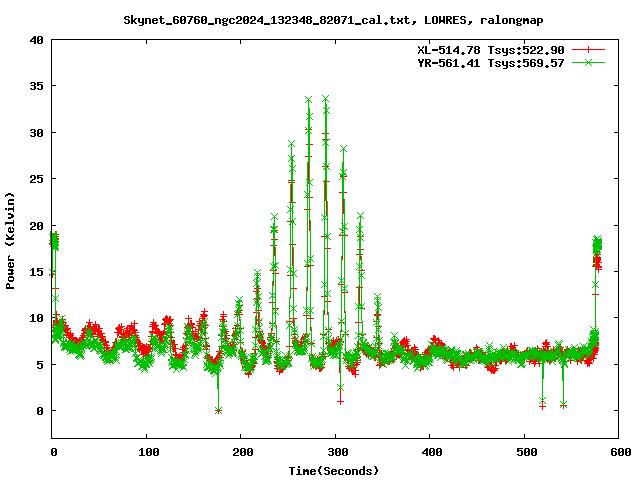The width and height of the screenshot is (640, 480).
Task: Click the y-axis tick label 40
Action: coord(36,40)
